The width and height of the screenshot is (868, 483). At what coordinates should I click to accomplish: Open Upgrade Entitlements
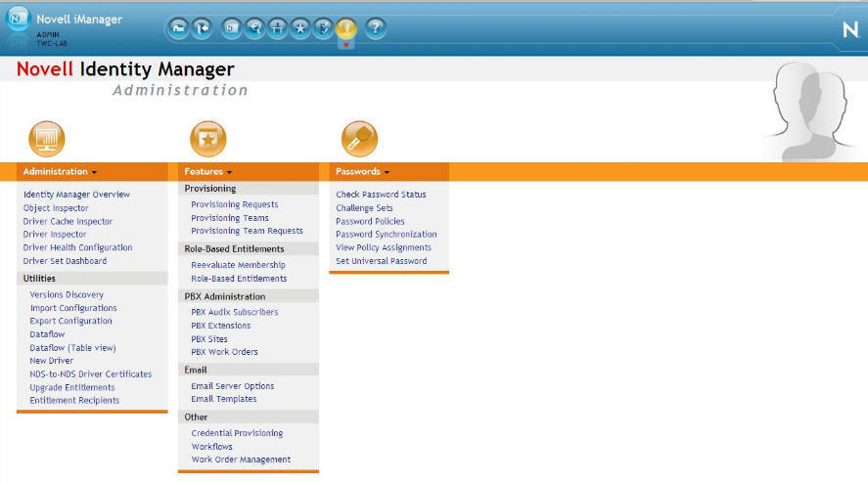point(72,387)
